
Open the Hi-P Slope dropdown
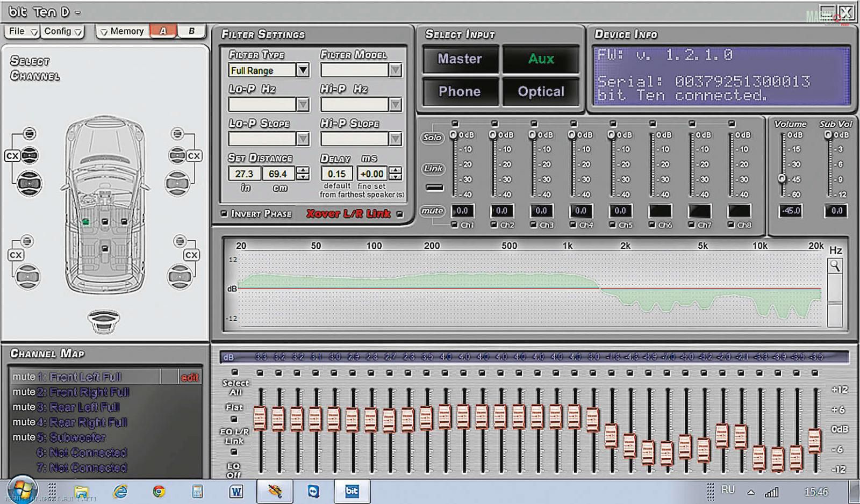click(396, 139)
